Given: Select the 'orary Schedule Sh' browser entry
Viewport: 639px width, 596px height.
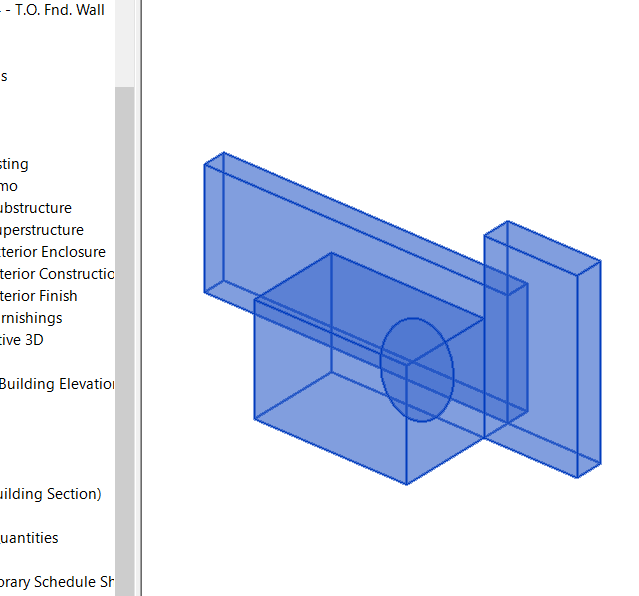Looking at the screenshot, I should pyautogui.click(x=57, y=582).
